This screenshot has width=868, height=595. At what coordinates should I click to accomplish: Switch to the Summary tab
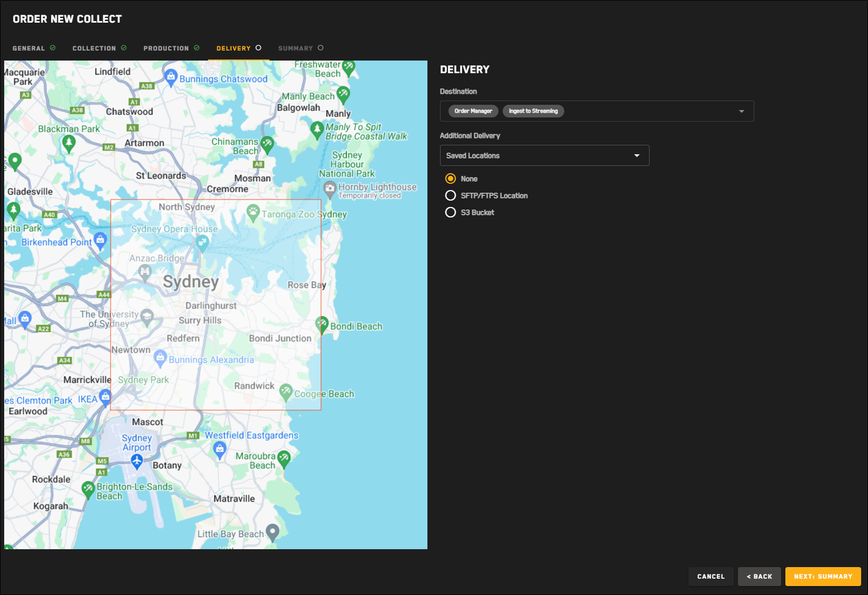(x=301, y=48)
